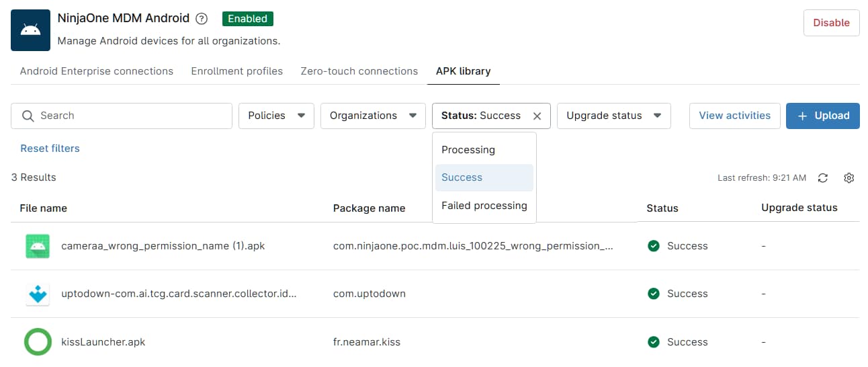Click package name com.uptodown
This screenshot has width=868, height=367.
click(370, 294)
